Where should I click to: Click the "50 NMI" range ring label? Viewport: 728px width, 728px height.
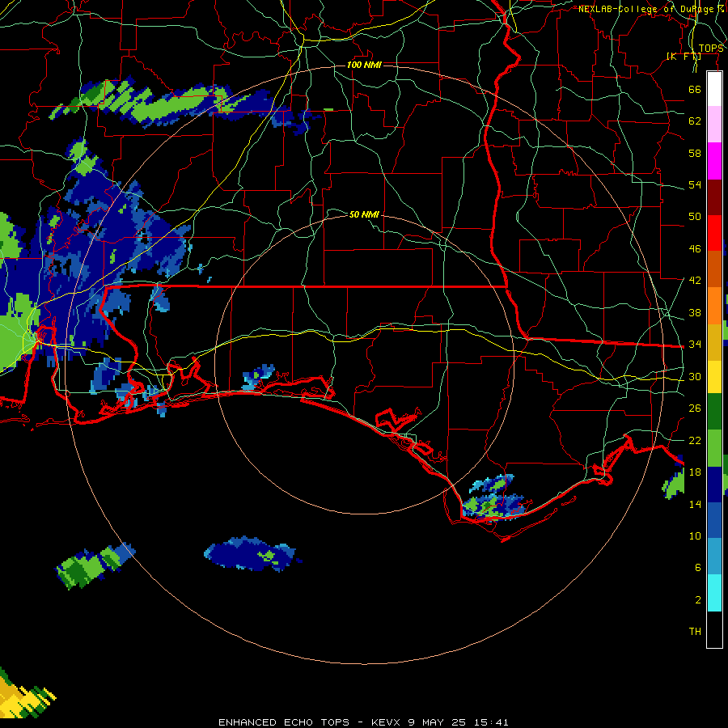[x=364, y=214]
